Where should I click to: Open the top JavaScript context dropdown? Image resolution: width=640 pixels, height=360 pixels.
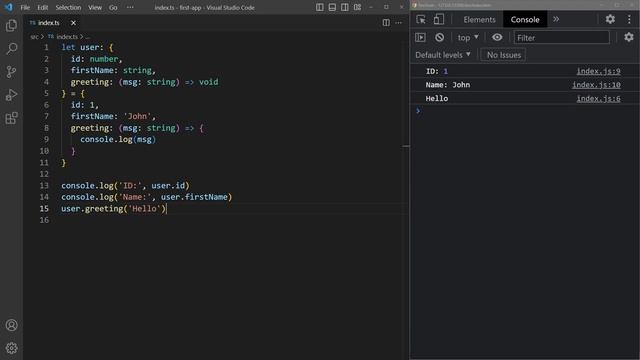coord(468,38)
